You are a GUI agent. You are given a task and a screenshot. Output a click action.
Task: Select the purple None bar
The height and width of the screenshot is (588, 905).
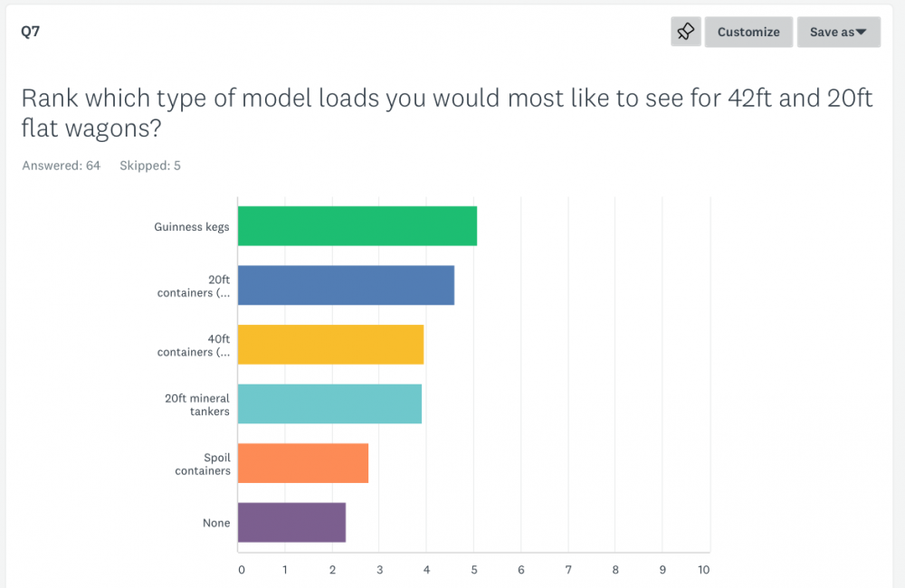(x=291, y=522)
